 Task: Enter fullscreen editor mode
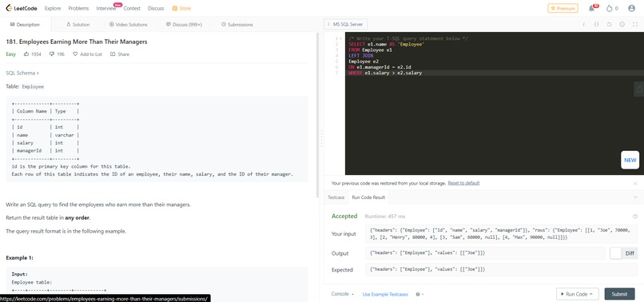click(x=634, y=24)
